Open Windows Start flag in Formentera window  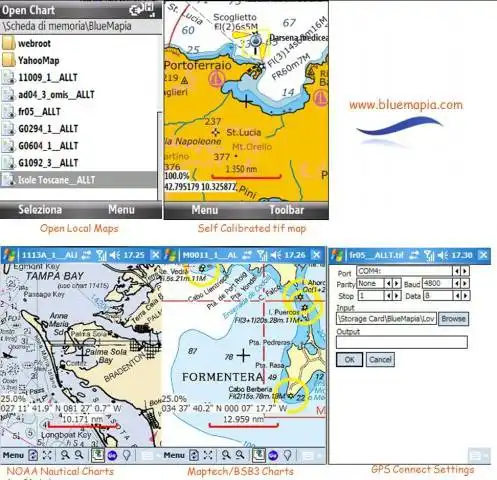coord(170,255)
